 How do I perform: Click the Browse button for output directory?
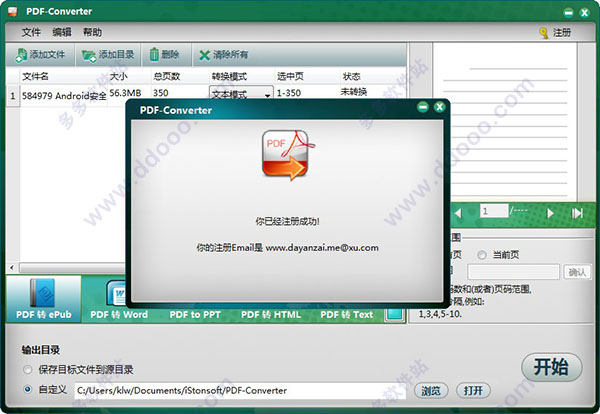click(431, 391)
